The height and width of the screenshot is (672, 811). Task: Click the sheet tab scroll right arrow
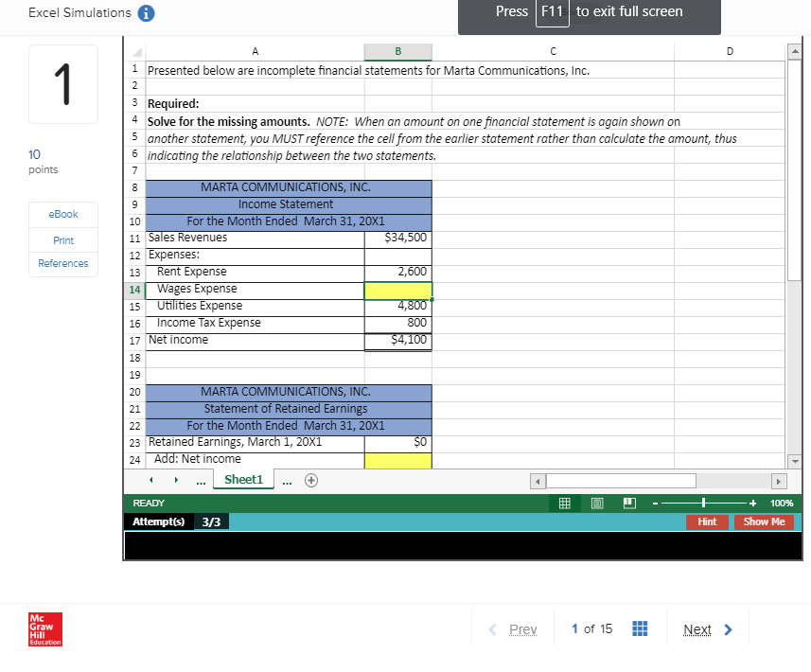coord(176,480)
